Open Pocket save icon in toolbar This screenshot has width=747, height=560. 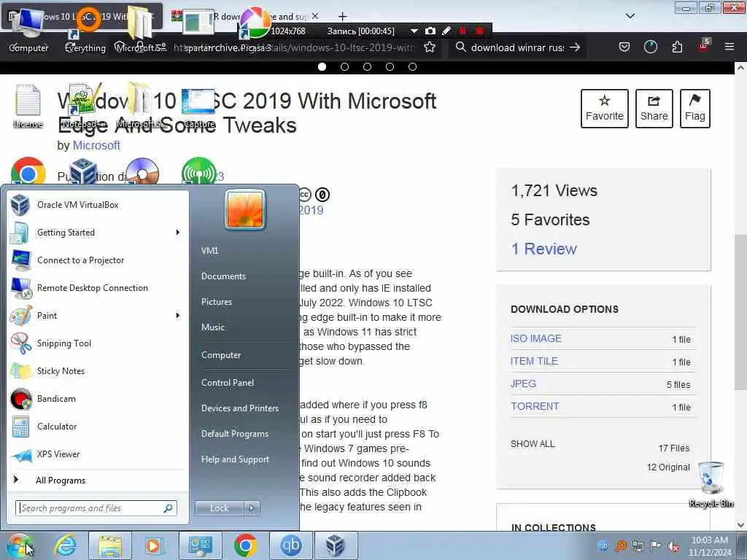(624, 47)
